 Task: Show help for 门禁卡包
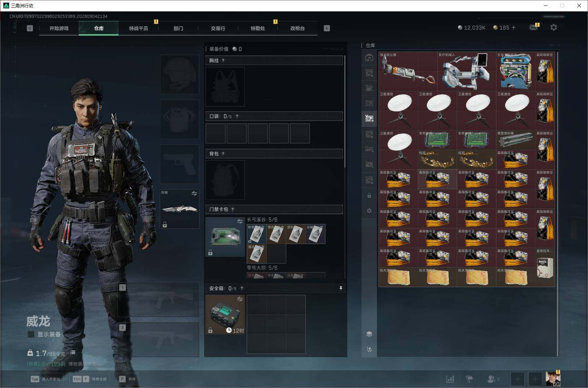[x=233, y=209]
